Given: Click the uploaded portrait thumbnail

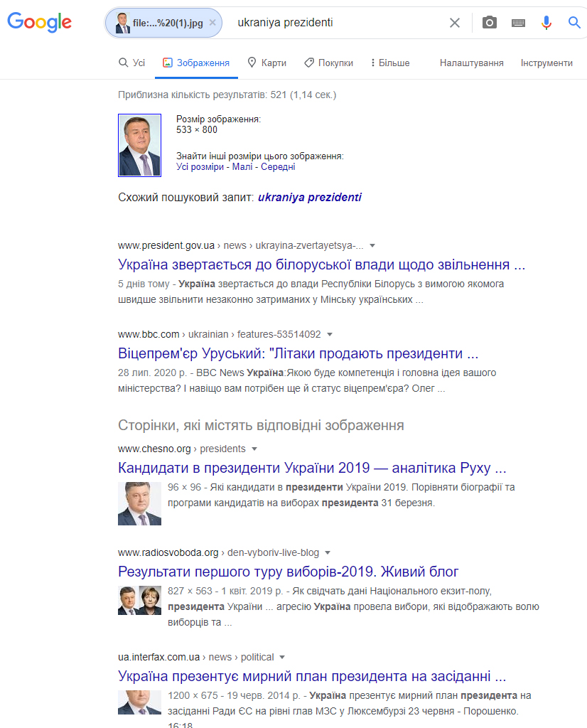Looking at the screenshot, I should (140, 145).
